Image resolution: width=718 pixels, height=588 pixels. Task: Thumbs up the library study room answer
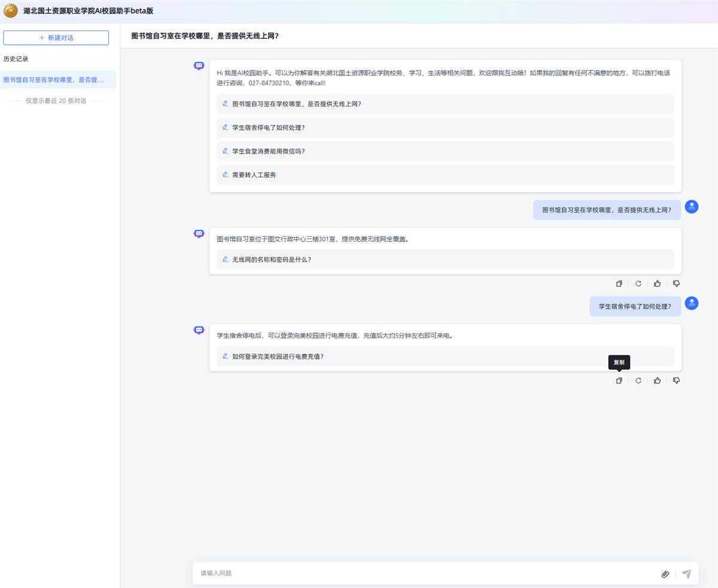coord(658,284)
